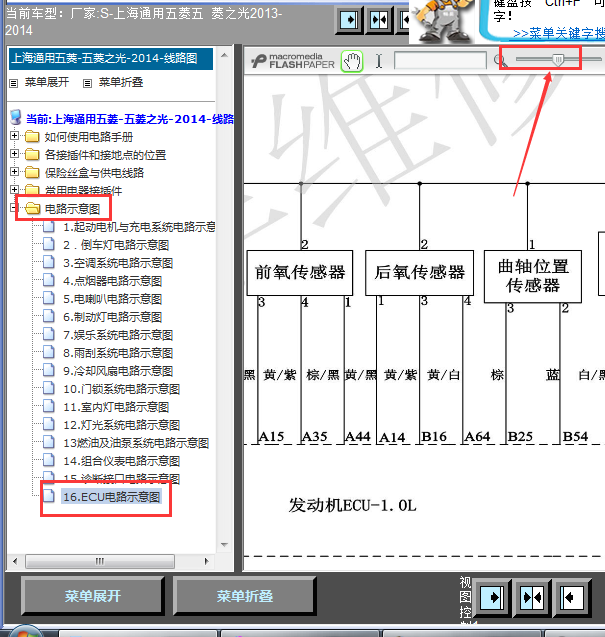Open 13燃油及油泵系统电路示意图

[x=136, y=442]
